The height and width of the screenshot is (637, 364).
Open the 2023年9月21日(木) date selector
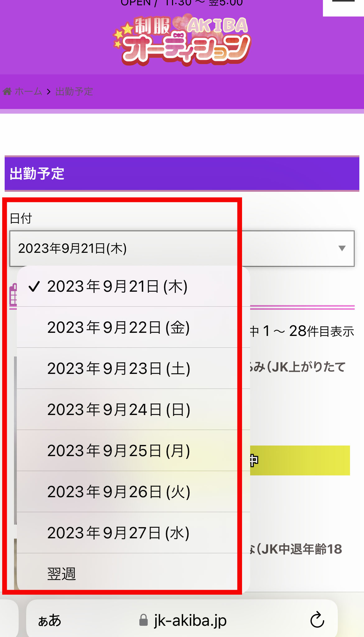182,248
